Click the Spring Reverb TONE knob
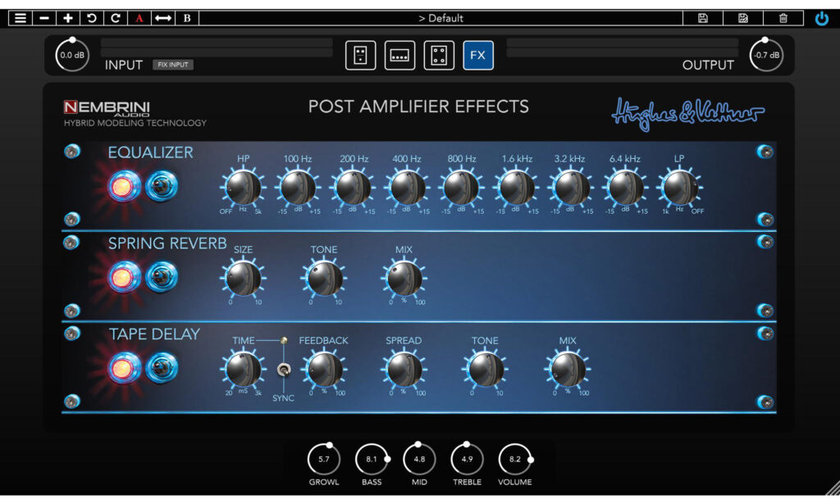 click(324, 278)
